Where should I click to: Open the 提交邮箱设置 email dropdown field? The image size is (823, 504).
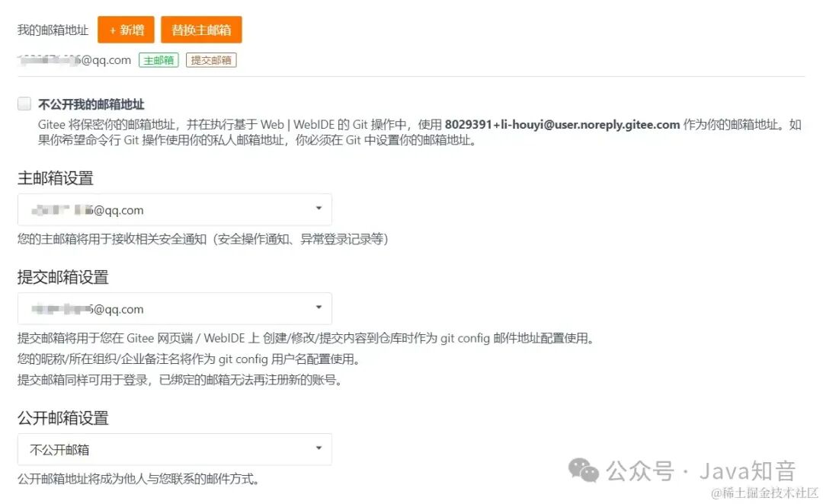(175, 309)
